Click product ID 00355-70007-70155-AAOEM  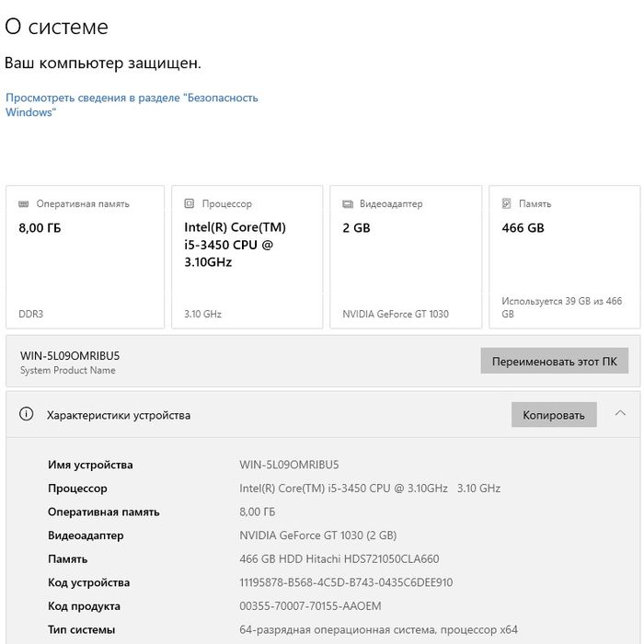coord(310,605)
